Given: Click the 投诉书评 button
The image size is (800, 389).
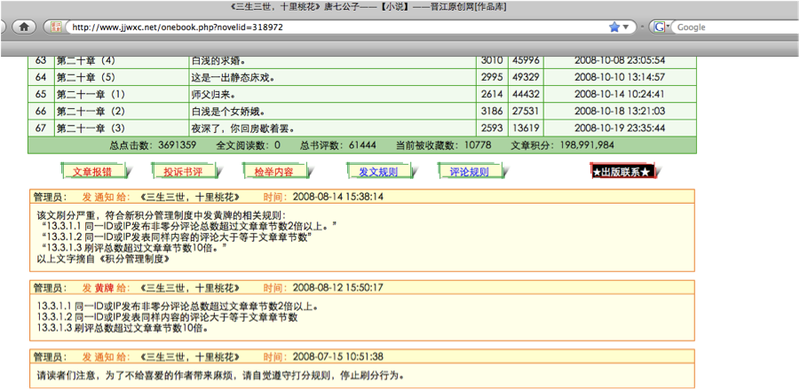Looking at the screenshot, I should pyautogui.click(x=183, y=172).
